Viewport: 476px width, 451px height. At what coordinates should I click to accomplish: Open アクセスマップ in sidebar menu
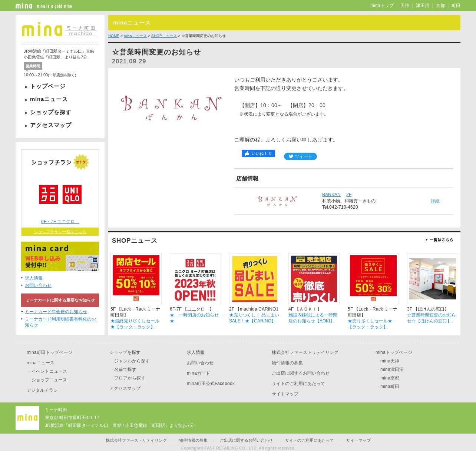tap(50, 125)
